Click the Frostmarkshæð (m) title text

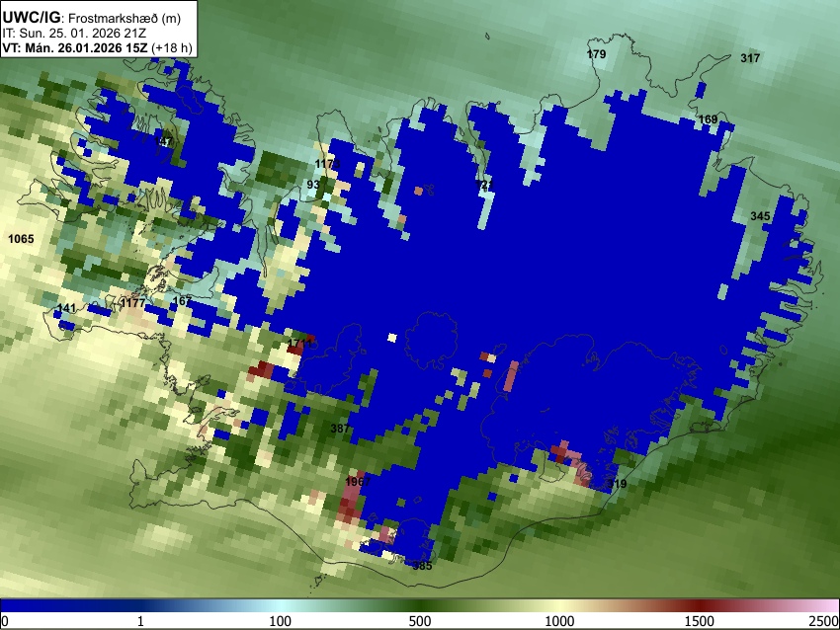[x=125, y=18]
